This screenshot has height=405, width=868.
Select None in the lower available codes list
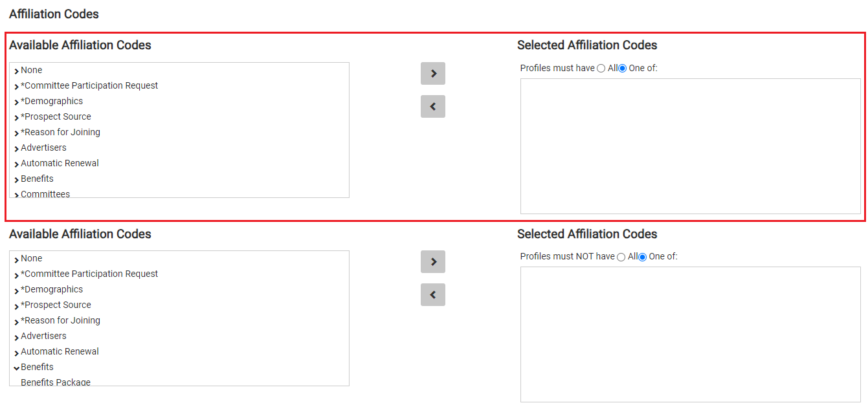coord(31,258)
